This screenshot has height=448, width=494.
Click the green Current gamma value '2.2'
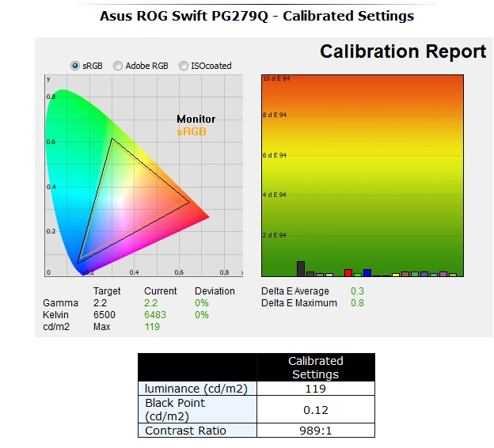click(x=150, y=303)
